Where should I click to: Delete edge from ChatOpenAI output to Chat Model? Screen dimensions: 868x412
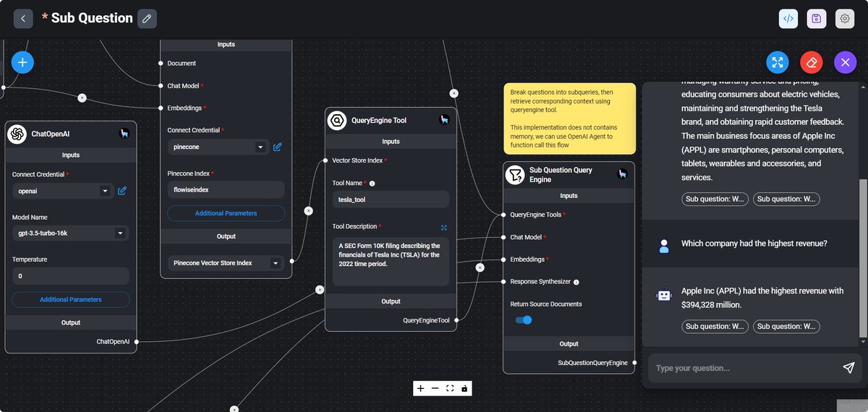pyautogui.click(x=319, y=290)
